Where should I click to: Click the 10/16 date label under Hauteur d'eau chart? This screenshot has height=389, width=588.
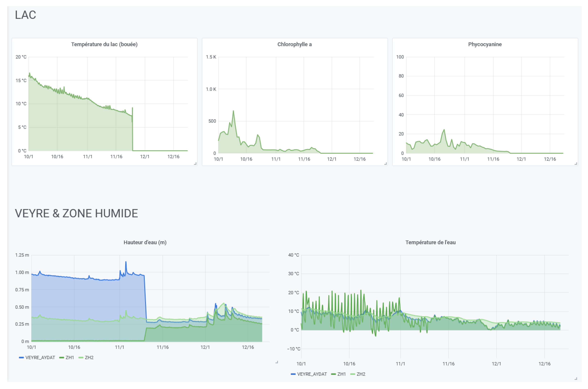click(x=74, y=347)
